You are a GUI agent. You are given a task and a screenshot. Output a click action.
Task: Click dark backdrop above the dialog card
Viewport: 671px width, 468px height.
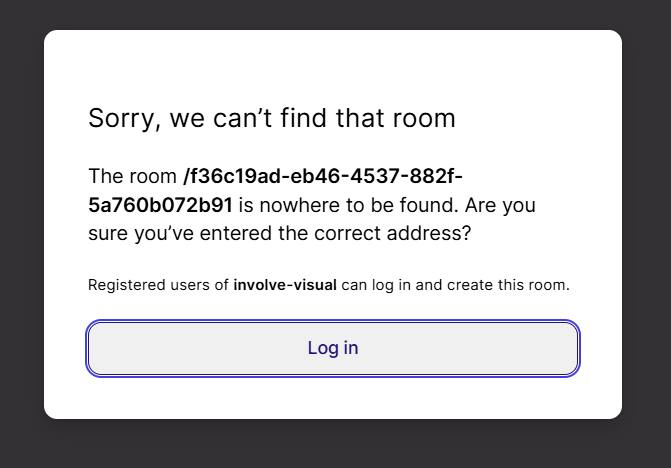[336, 14]
